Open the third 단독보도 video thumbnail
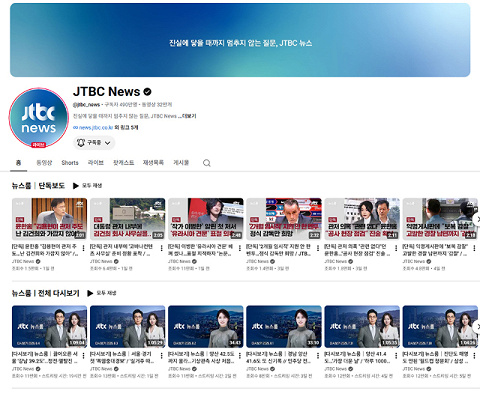Screen dimensions: 480x394 point(206,219)
